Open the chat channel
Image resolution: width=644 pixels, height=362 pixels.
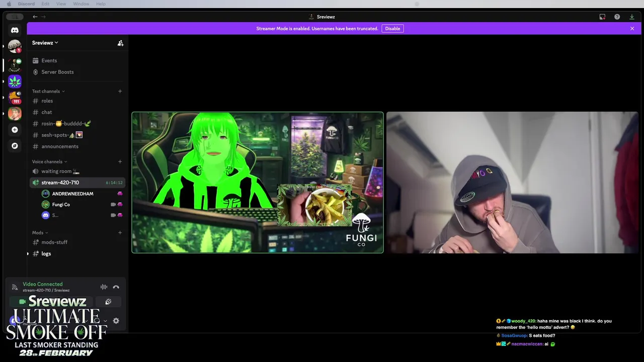coord(77,112)
